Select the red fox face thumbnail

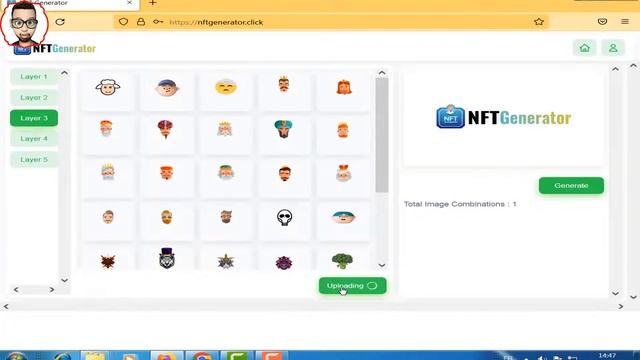pyautogui.click(x=108, y=262)
